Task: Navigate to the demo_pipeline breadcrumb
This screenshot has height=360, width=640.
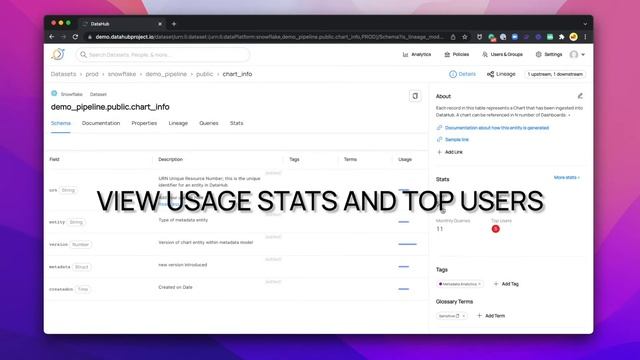Action: pos(166,74)
